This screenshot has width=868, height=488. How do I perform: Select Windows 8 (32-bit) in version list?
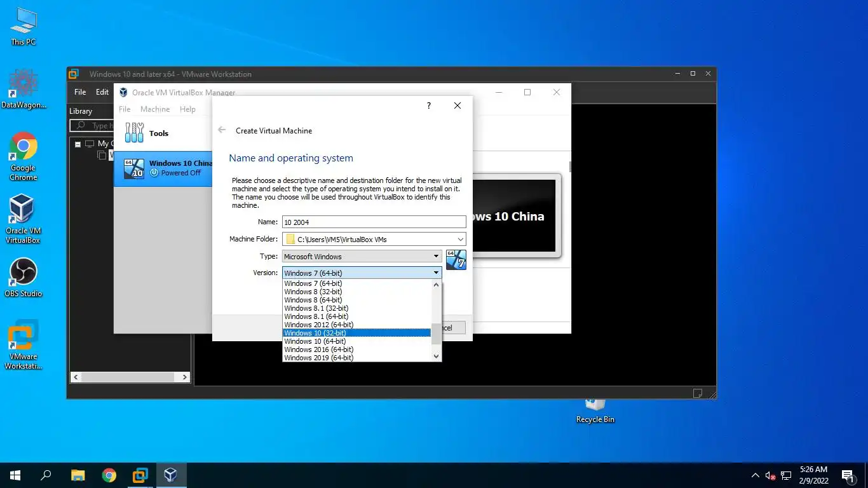pyautogui.click(x=356, y=292)
